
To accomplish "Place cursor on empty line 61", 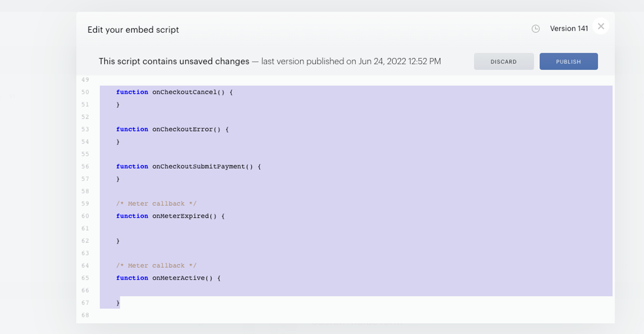I will (x=356, y=229).
